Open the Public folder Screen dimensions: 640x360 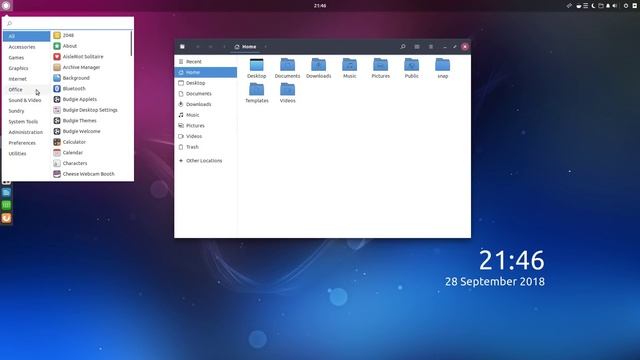click(411, 68)
